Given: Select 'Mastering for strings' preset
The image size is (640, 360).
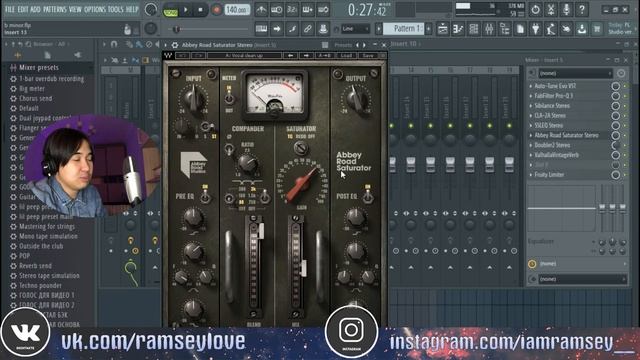Looking at the screenshot, I should click(x=47, y=227).
